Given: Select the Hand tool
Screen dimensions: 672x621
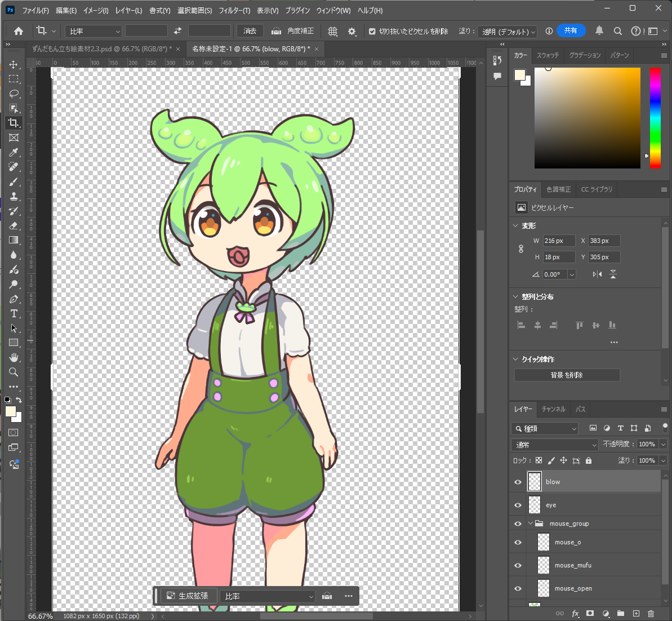Looking at the screenshot, I should pos(14,357).
